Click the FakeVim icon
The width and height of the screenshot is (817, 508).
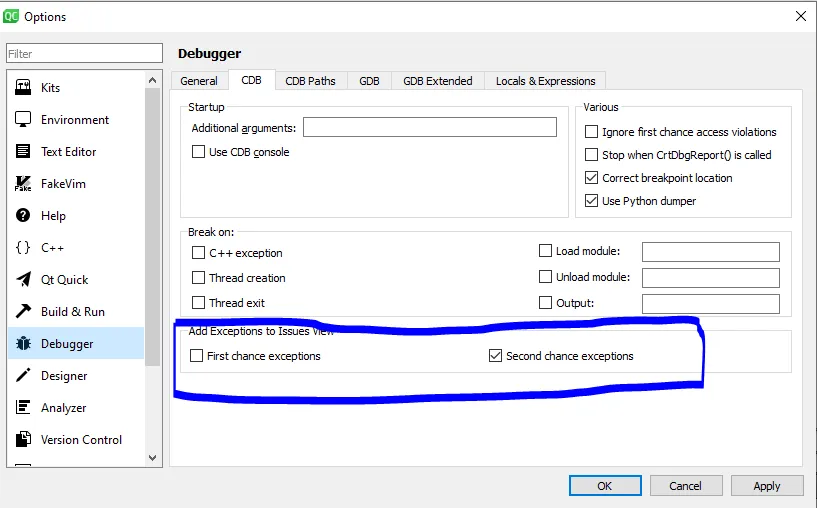pos(23,183)
